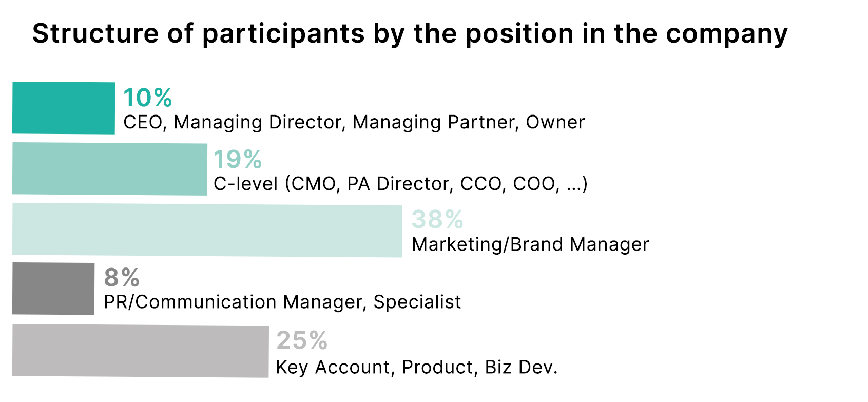Click the 19% percentage label
Image resolution: width=868 pixels, height=402 pixels.
(x=238, y=159)
